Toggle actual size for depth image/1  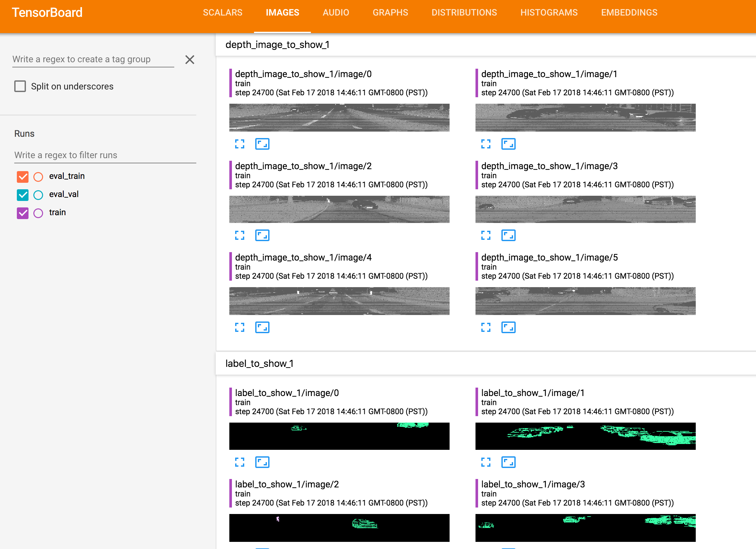508,144
